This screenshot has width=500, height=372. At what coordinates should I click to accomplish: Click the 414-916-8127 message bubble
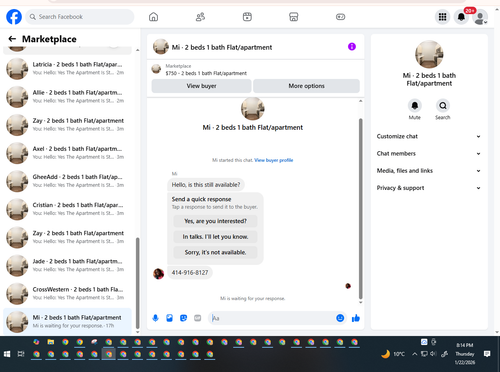coord(190,273)
